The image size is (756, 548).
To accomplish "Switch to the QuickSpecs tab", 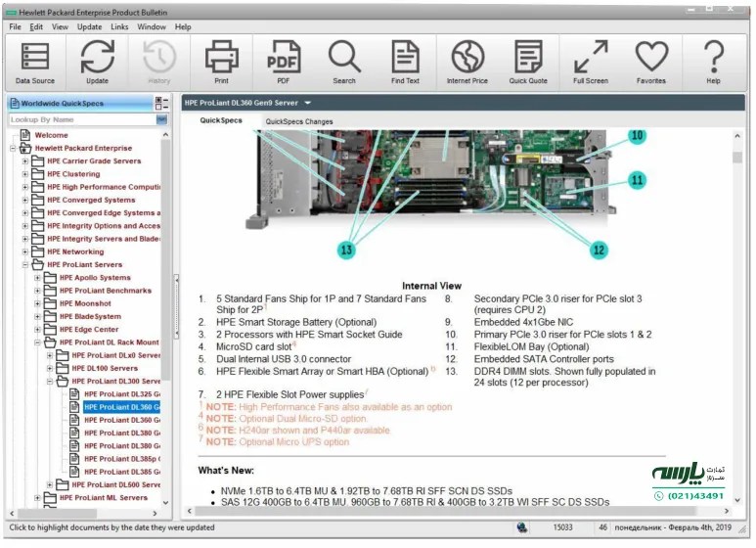I will click(x=221, y=120).
